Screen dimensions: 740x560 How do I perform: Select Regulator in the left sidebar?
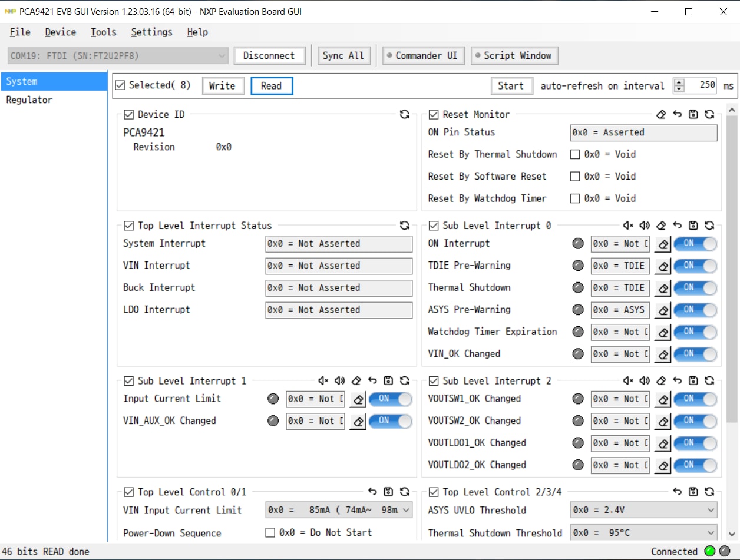[29, 100]
